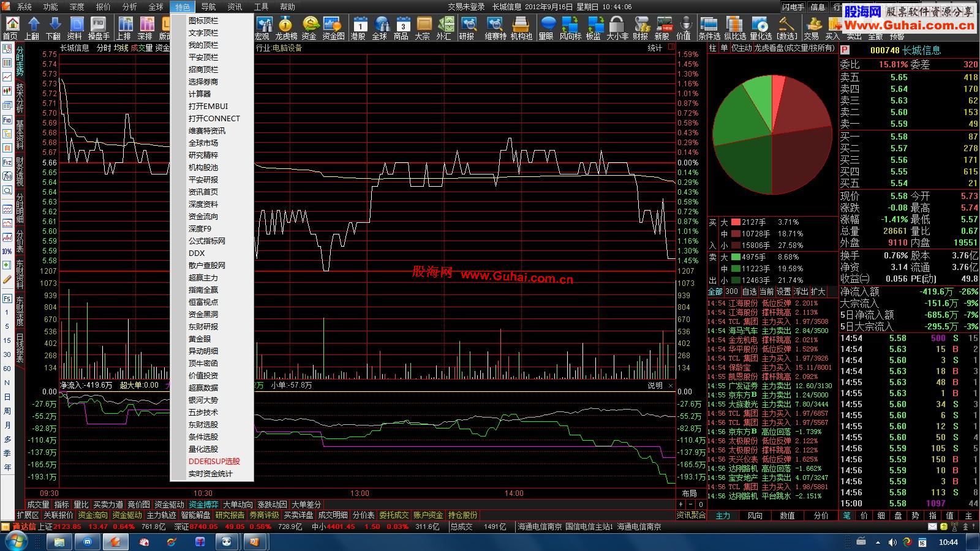Open the 资金图 chart icon

click(333, 28)
